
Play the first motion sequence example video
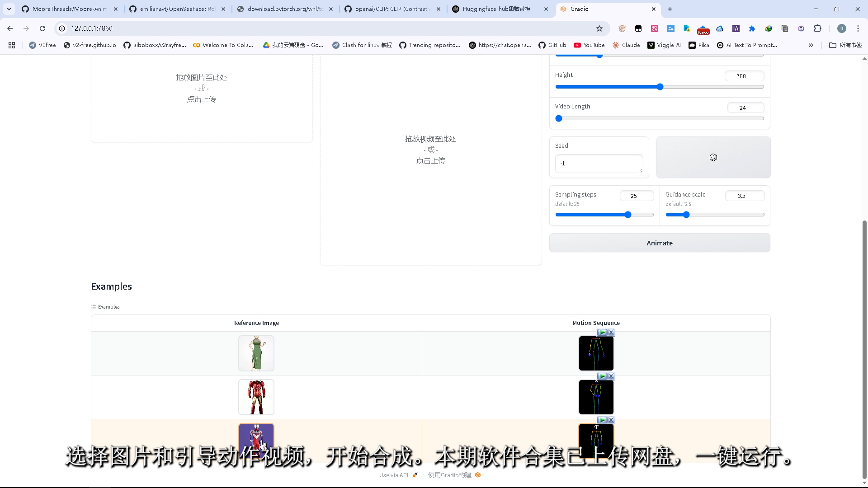[602, 333]
